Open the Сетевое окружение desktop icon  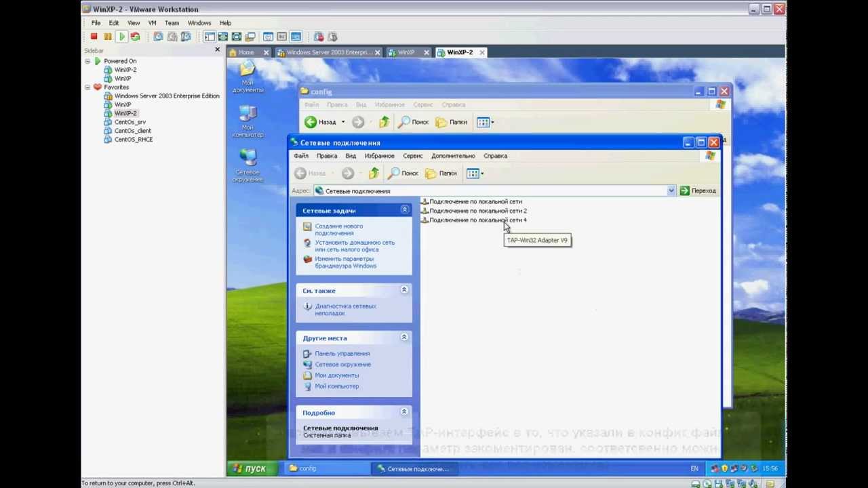tap(248, 166)
